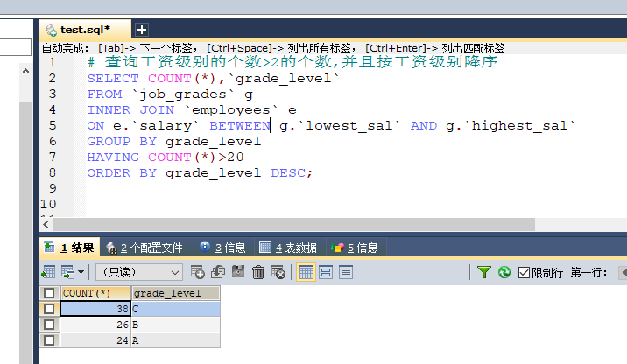This screenshot has height=364, width=627.
Task: Switch to text view mode
Action: point(346,272)
